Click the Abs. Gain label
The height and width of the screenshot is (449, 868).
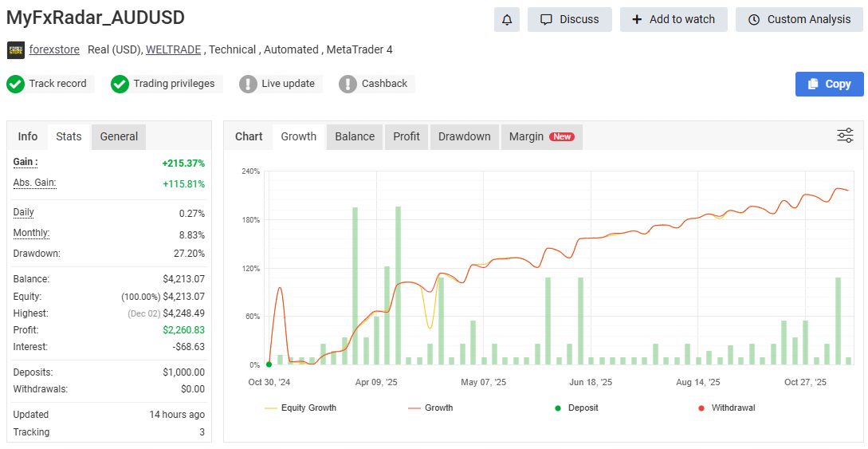[x=34, y=183]
